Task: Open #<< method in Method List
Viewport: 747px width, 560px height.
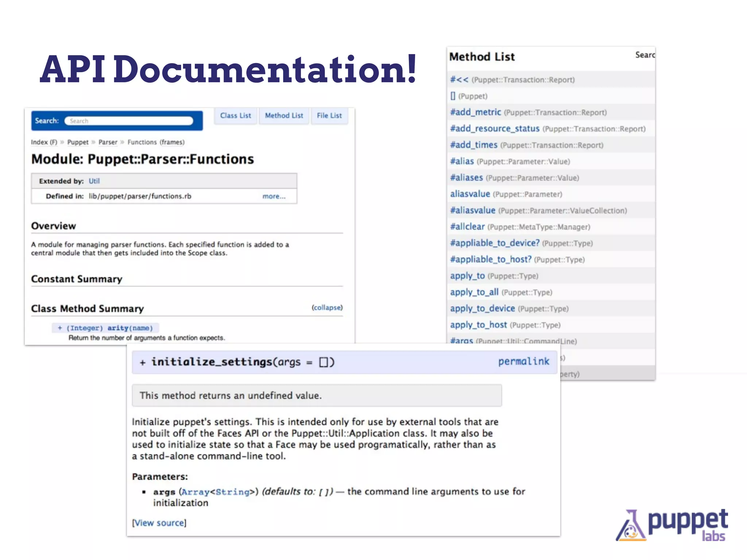Action: click(459, 79)
